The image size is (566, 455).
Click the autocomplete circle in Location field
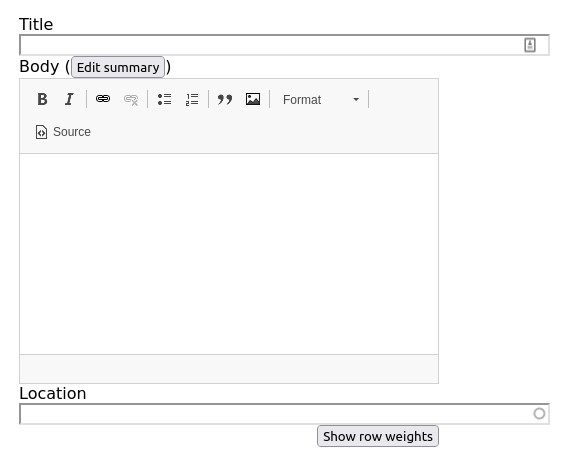539,413
